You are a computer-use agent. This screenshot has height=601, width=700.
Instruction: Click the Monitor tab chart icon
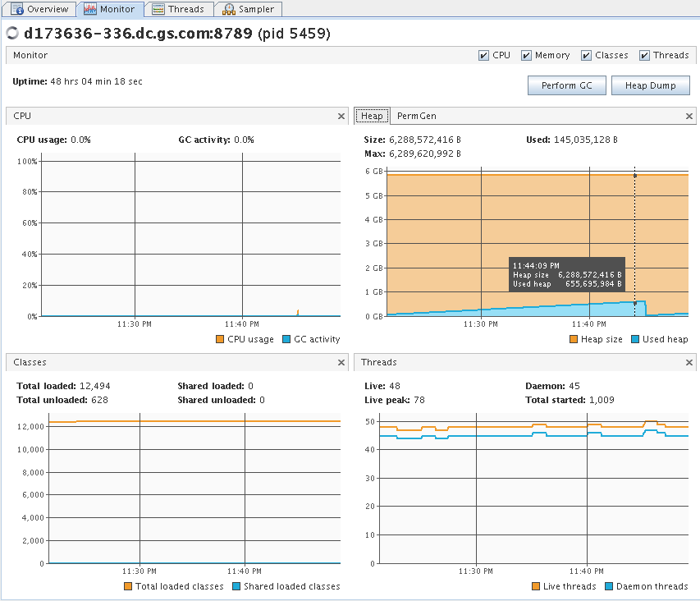[x=90, y=9]
